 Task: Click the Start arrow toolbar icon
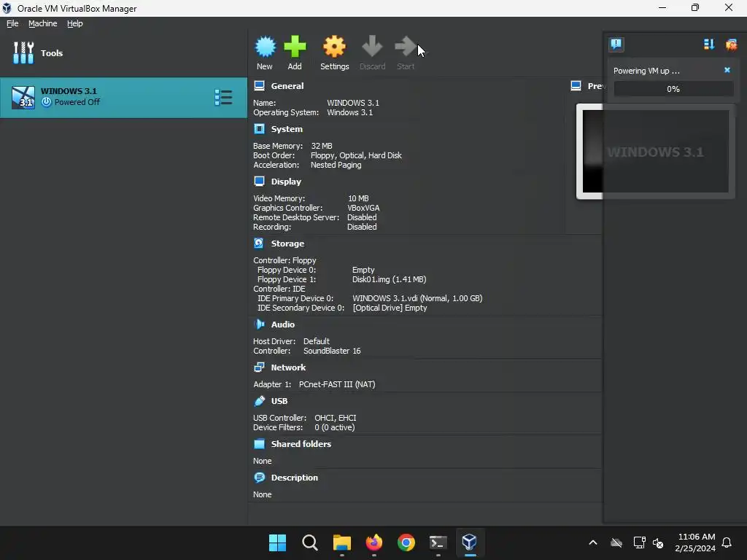[406, 47]
